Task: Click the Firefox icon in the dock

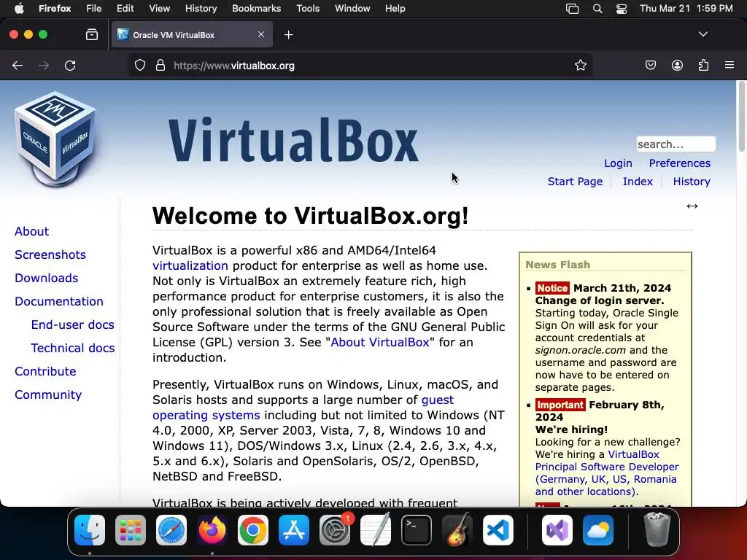Action: (x=212, y=530)
